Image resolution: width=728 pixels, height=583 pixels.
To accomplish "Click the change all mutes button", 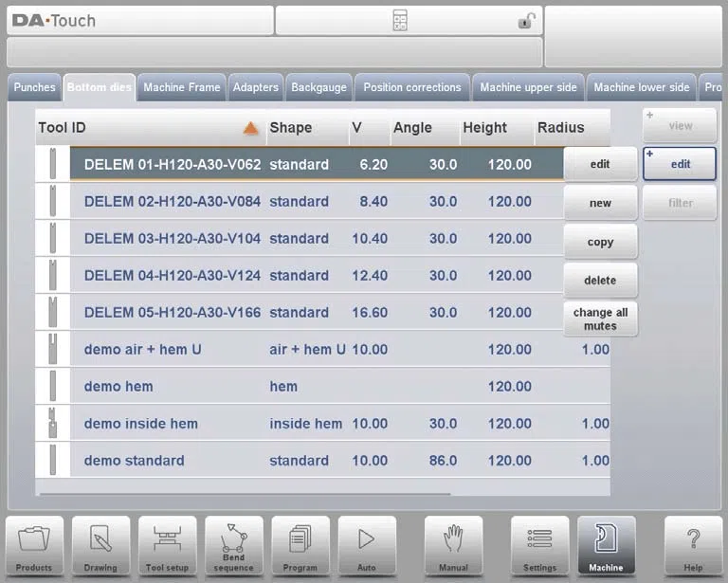I will (600, 319).
